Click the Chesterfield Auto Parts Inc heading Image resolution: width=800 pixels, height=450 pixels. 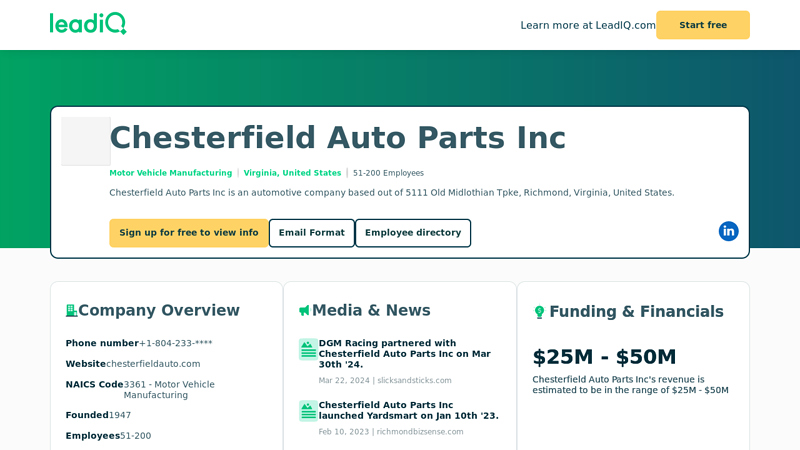(x=338, y=138)
